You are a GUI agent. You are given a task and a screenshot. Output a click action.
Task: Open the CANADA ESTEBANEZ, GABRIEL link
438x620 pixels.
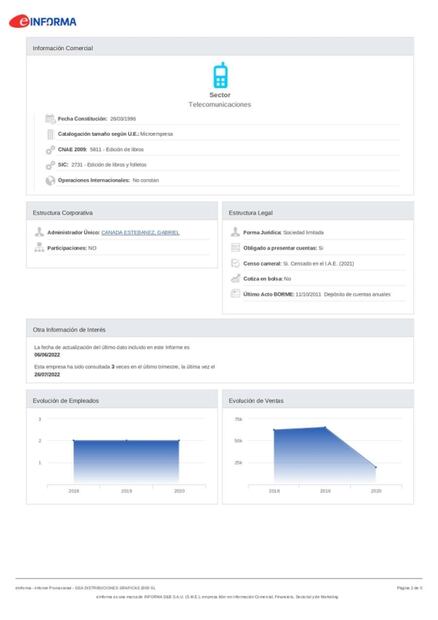pyautogui.click(x=140, y=232)
